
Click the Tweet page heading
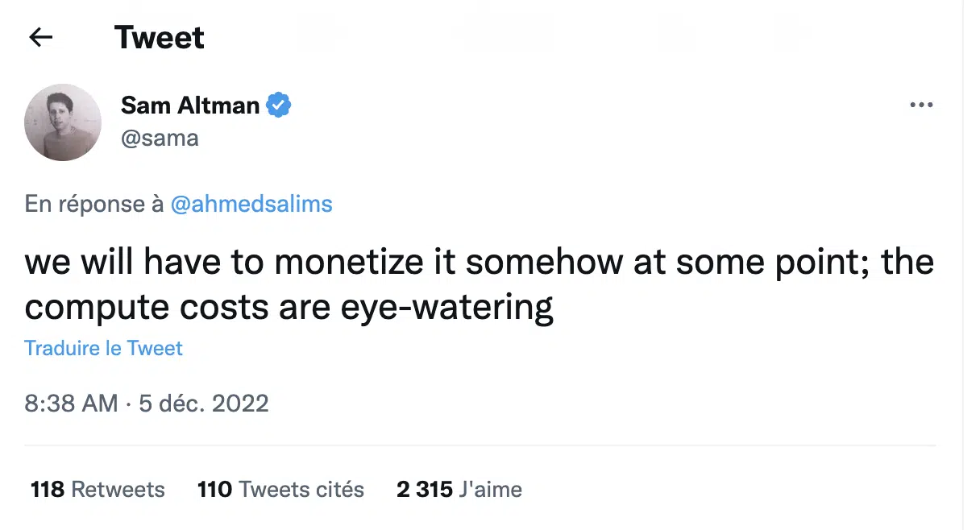point(160,37)
